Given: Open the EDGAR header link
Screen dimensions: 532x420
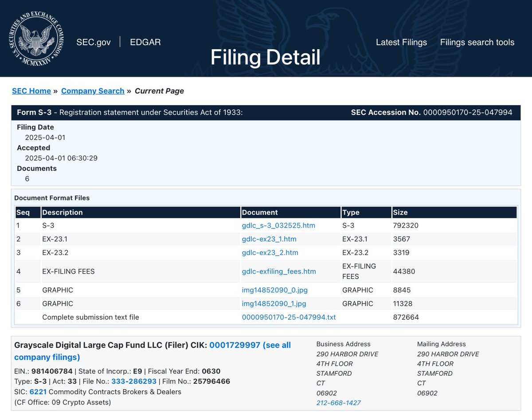Looking at the screenshot, I should pos(145,42).
